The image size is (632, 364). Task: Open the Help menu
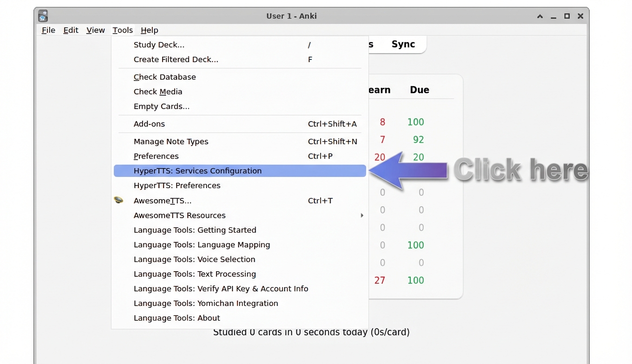(149, 30)
